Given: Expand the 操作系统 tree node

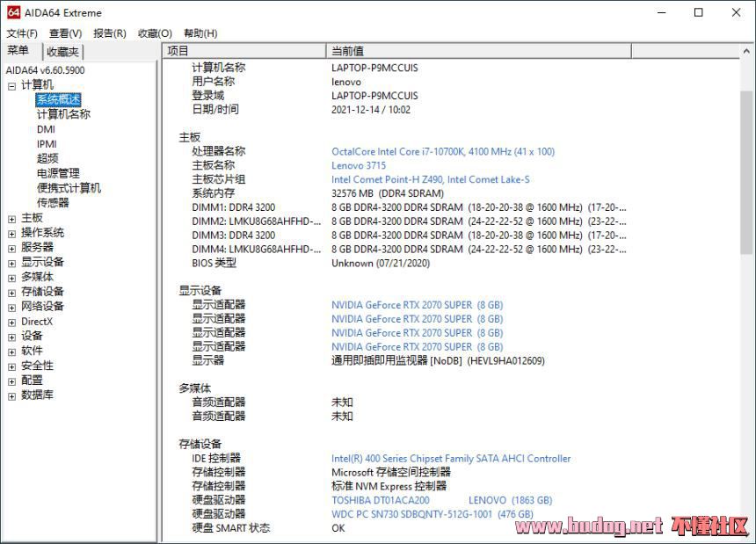Looking at the screenshot, I should [x=11, y=234].
